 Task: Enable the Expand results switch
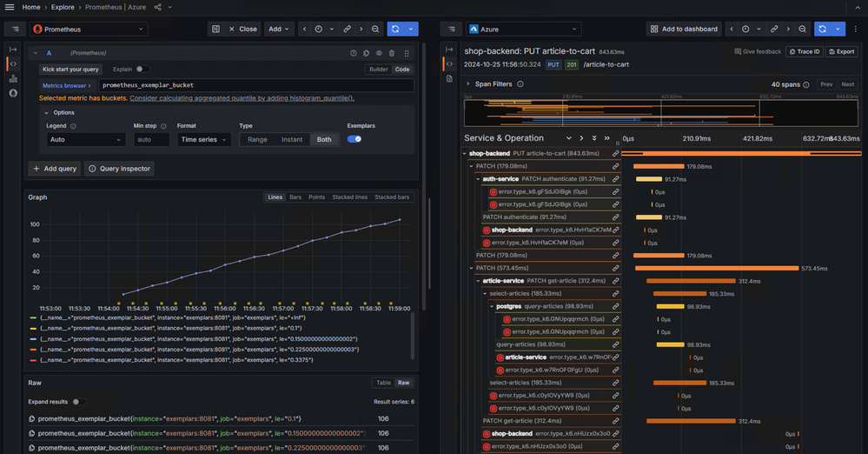79,402
